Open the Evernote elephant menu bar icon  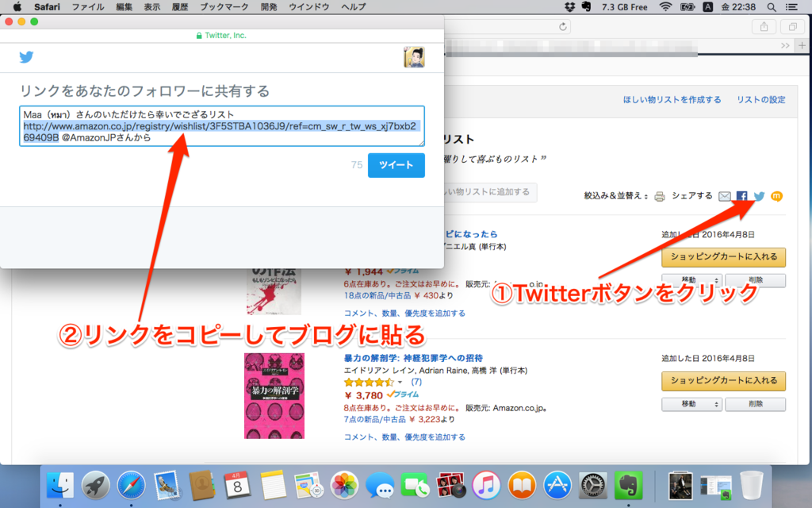(586, 6)
